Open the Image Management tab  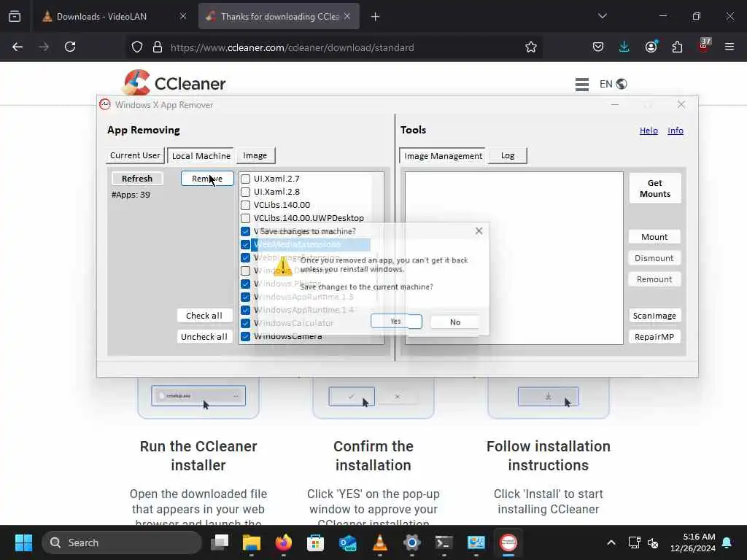443,156
